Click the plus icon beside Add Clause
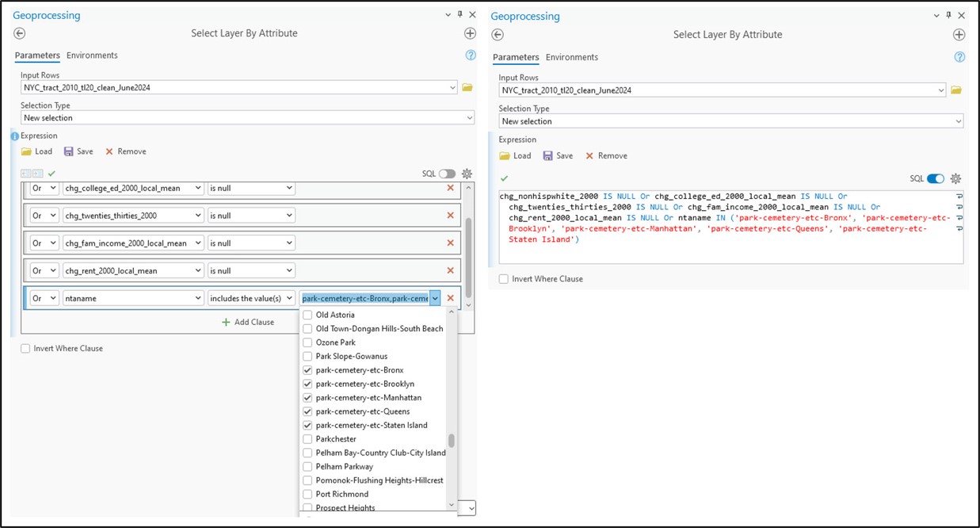The image size is (980, 528). coord(226,322)
